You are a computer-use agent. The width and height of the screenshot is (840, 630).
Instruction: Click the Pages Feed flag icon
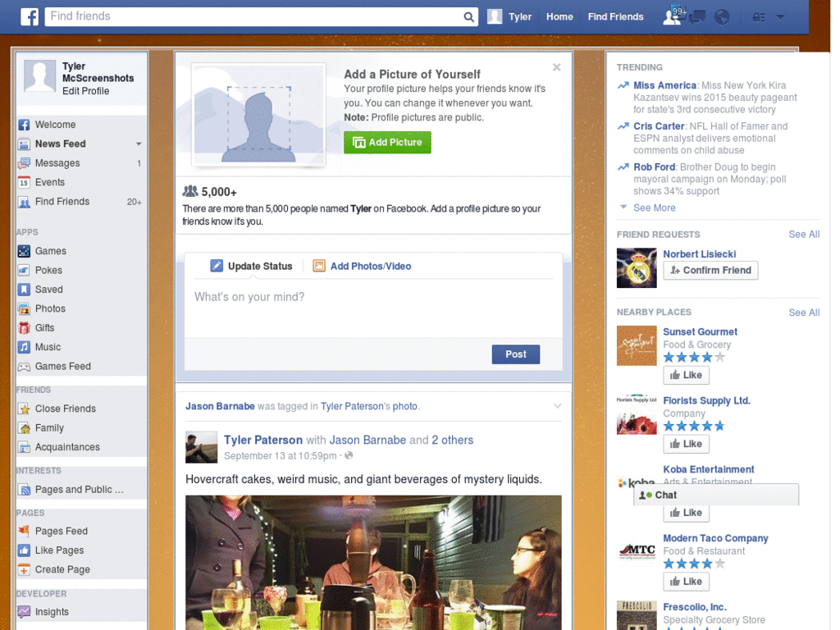[24, 532]
